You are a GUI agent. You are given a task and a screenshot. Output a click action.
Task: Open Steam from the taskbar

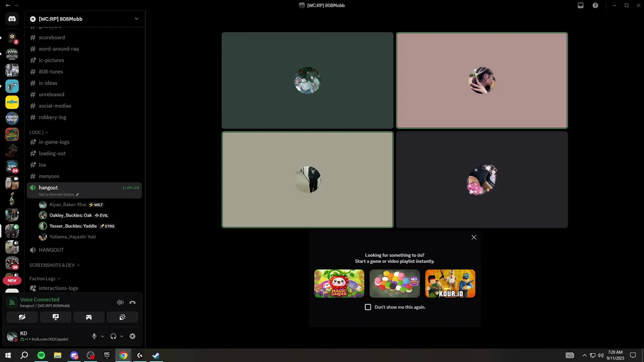tap(156, 355)
